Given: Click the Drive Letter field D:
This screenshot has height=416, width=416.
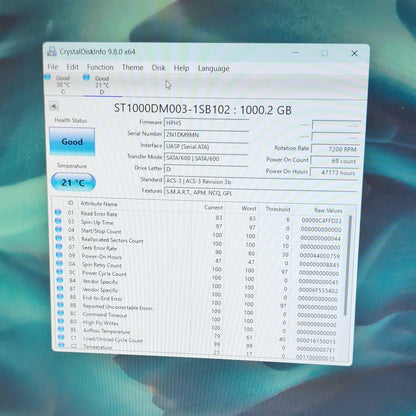Looking at the screenshot, I should pos(206,169).
